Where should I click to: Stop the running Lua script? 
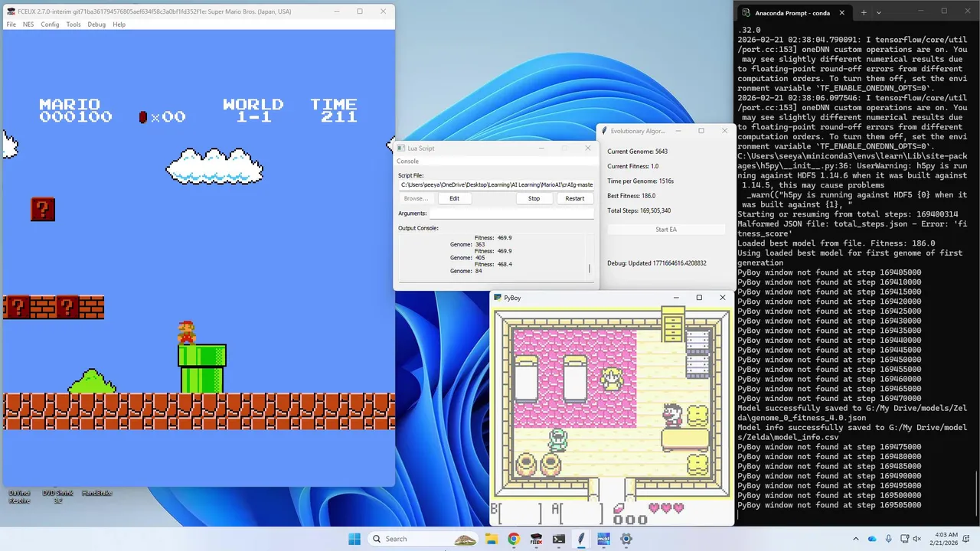tap(534, 198)
